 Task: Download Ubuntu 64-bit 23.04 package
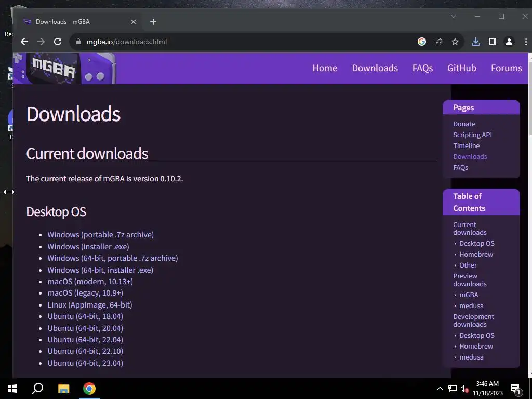85,363
